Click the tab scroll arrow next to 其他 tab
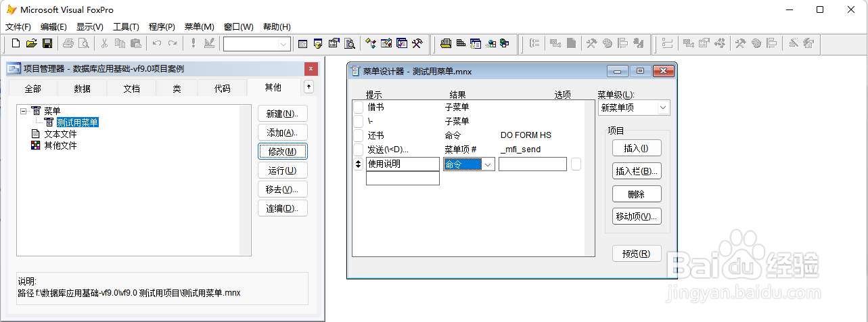868x322 pixels. click(x=309, y=87)
